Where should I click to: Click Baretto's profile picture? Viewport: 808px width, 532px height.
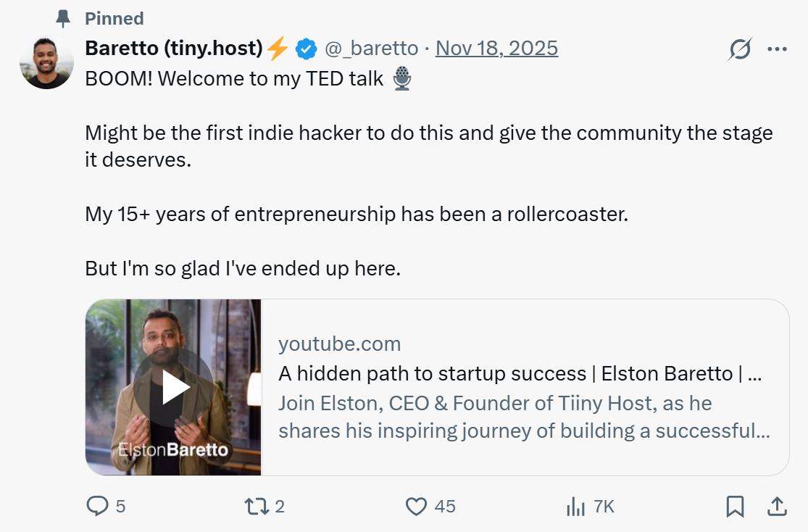point(46,63)
